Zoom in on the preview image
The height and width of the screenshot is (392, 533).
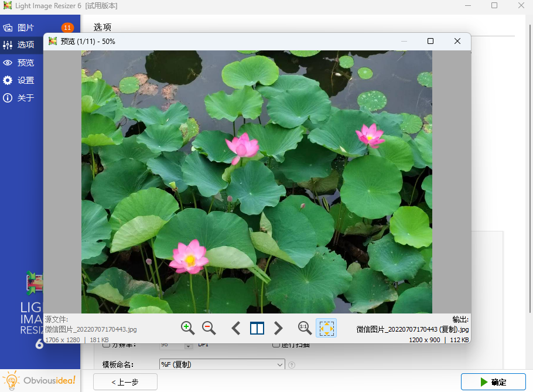pyautogui.click(x=187, y=328)
